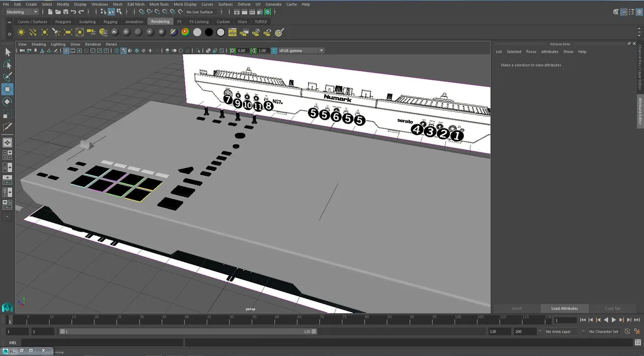
Task: Create a spot light from shelf
Action: click(56, 32)
